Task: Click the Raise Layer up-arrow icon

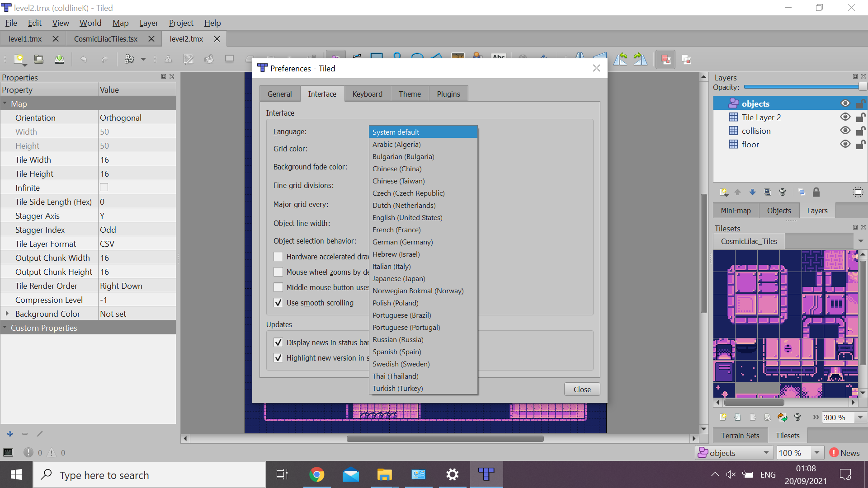Action: (x=738, y=192)
